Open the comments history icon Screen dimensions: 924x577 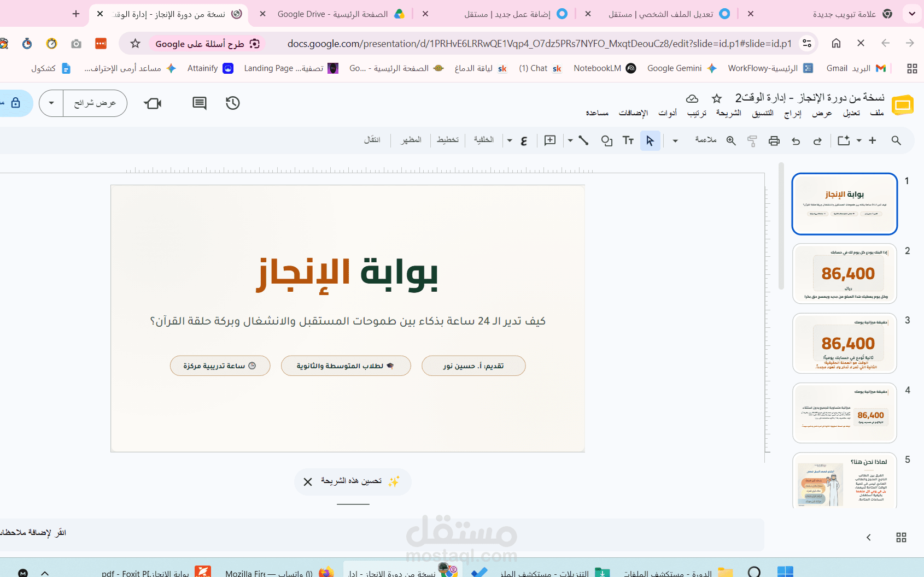pyautogui.click(x=200, y=103)
